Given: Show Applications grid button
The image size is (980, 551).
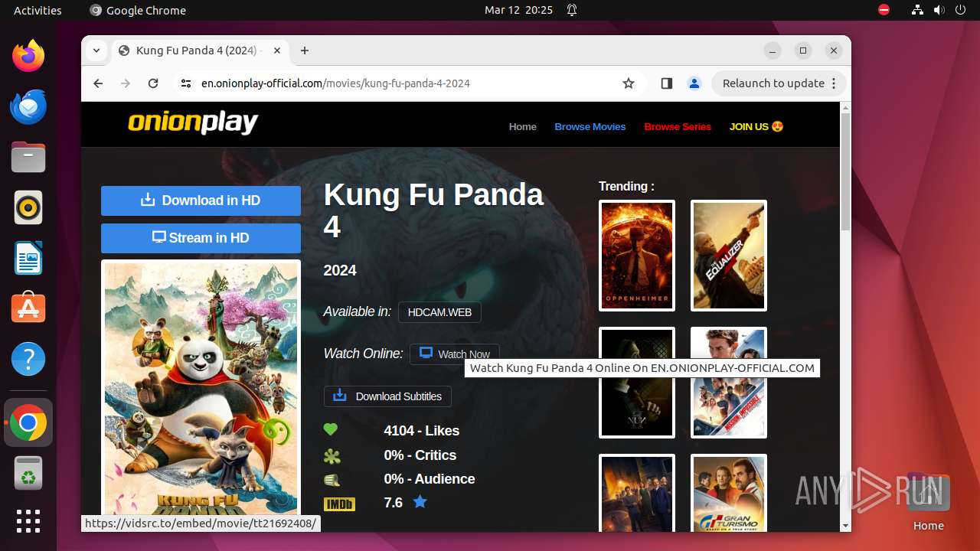Looking at the screenshot, I should click(28, 521).
